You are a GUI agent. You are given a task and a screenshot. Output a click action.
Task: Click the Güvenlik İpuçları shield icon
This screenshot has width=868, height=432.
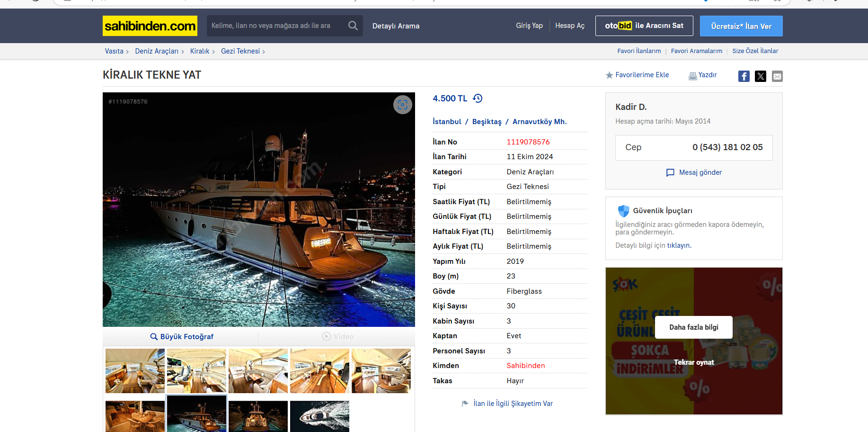coord(623,211)
